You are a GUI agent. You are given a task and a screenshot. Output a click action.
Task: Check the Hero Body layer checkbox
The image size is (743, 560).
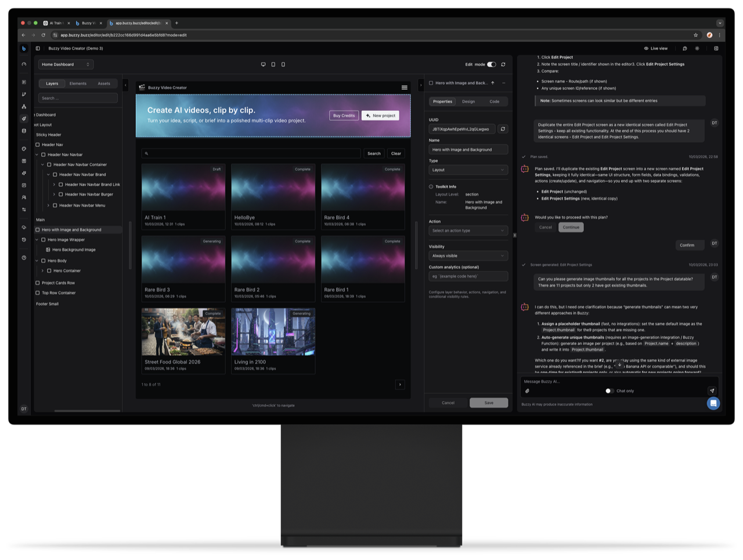click(x=44, y=261)
